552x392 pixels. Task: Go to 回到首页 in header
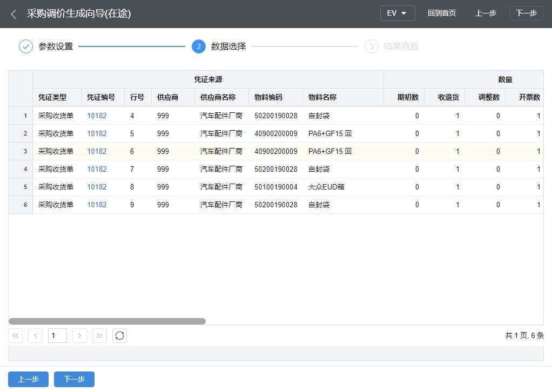pyautogui.click(x=441, y=13)
